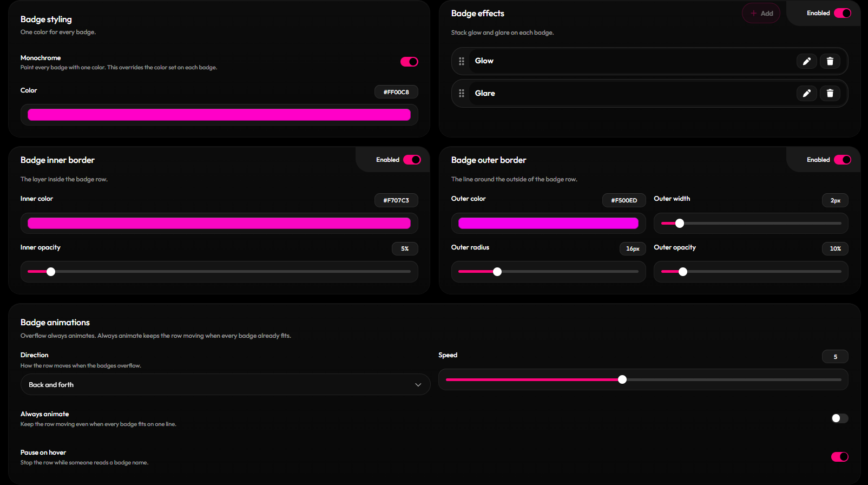868x485 pixels.
Task: Disable the Pause on hover switch
Action: point(840,457)
